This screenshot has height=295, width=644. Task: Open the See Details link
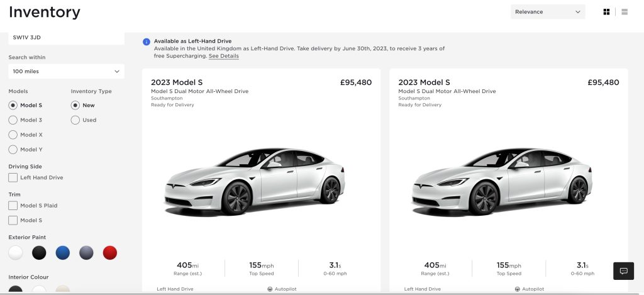[224, 56]
